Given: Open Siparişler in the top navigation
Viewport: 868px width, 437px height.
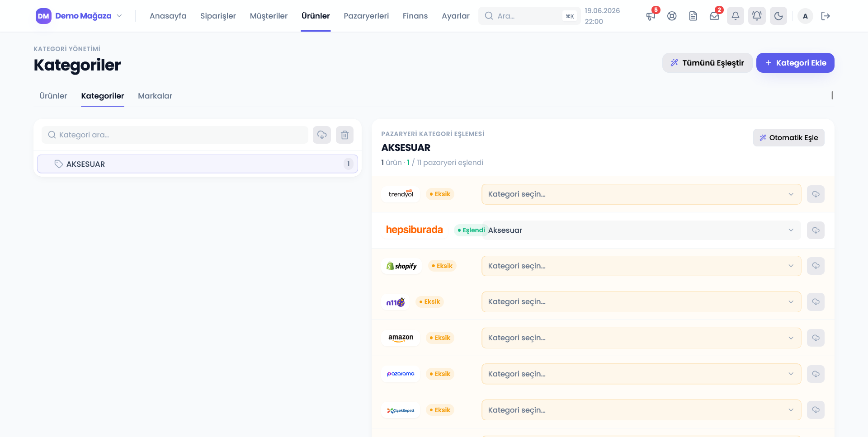Looking at the screenshot, I should pyautogui.click(x=218, y=16).
